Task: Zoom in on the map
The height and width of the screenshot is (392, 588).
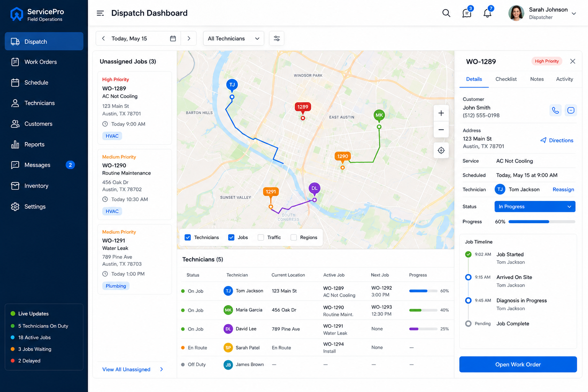Action: (x=441, y=113)
